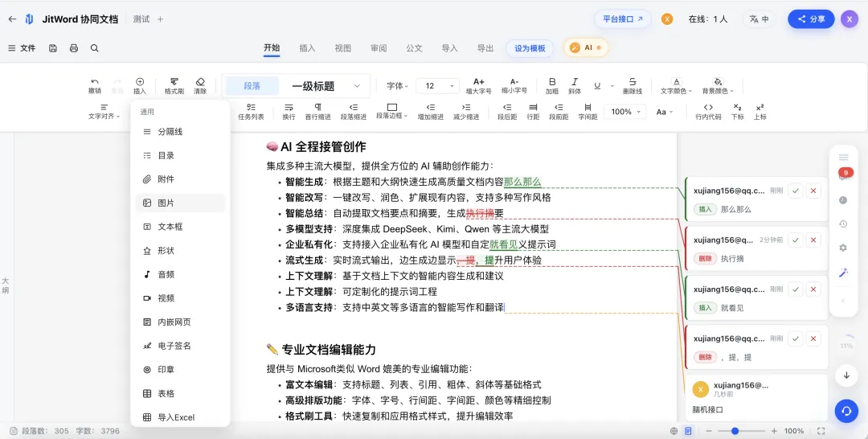Screen dimensions: 868x439
Task: Click the print icon in top bar
Action: (74, 48)
